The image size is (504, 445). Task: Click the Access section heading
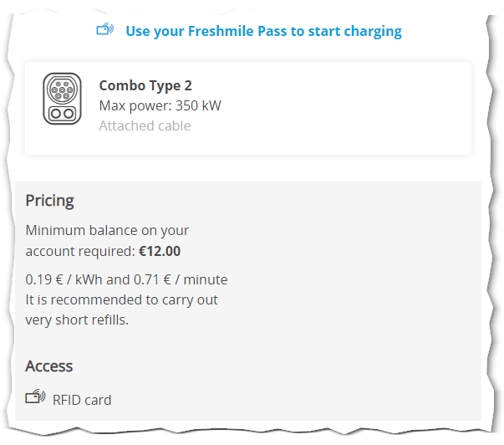coord(49,366)
